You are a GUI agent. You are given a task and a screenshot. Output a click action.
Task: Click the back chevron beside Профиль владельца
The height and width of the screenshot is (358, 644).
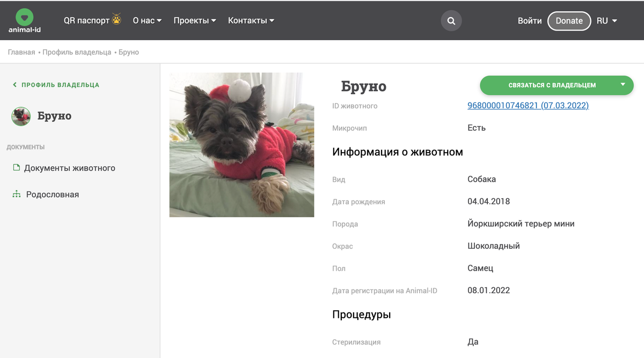click(x=14, y=85)
